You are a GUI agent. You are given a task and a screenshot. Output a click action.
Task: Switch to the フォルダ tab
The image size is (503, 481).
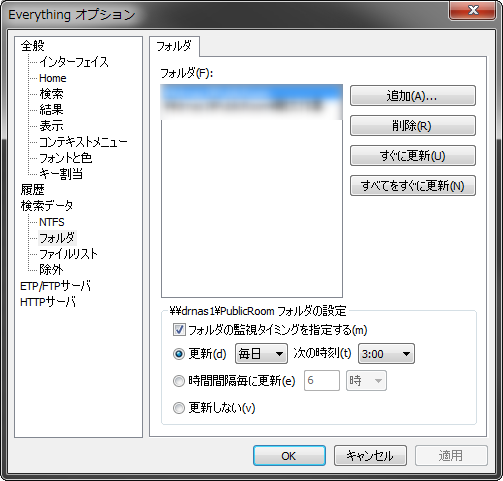point(174,46)
